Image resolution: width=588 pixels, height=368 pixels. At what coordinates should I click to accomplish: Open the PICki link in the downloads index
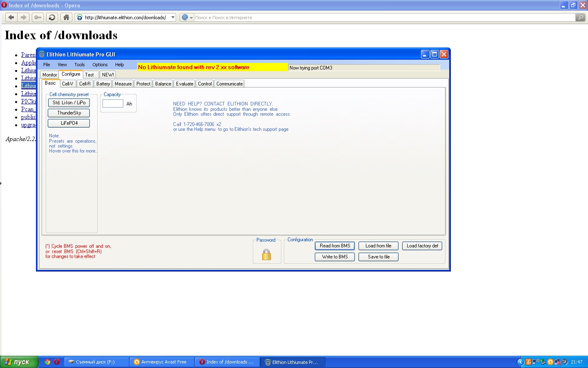29,101
